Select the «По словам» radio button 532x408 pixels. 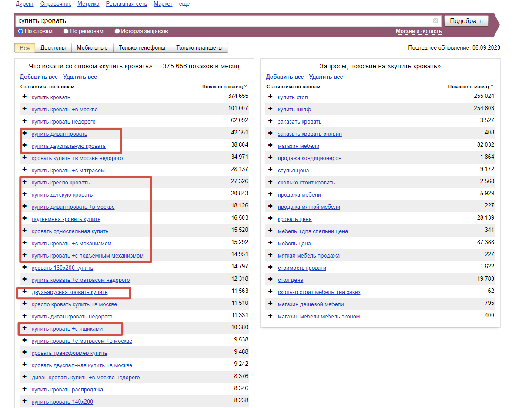(20, 31)
